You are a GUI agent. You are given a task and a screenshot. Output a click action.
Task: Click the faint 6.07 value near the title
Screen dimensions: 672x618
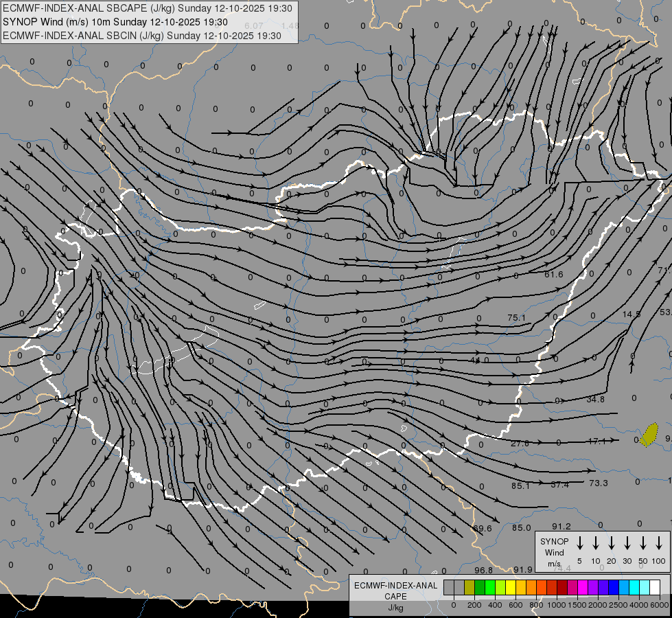tap(254, 26)
